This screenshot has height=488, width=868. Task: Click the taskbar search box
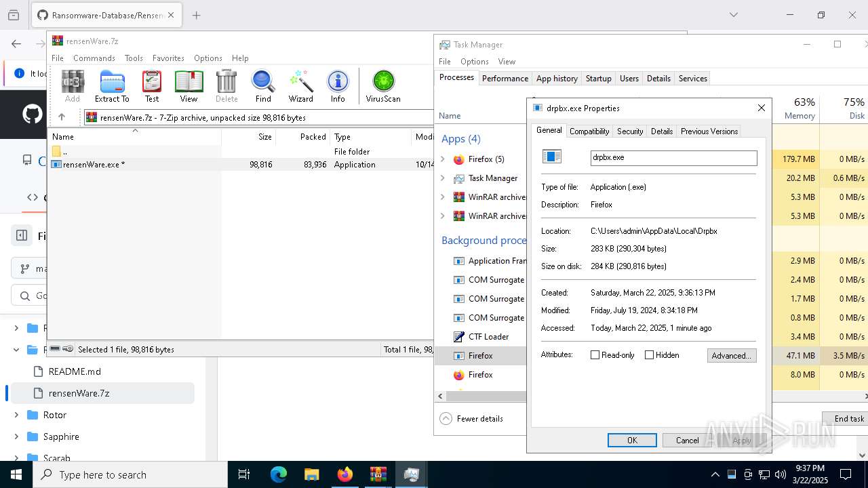click(130, 474)
